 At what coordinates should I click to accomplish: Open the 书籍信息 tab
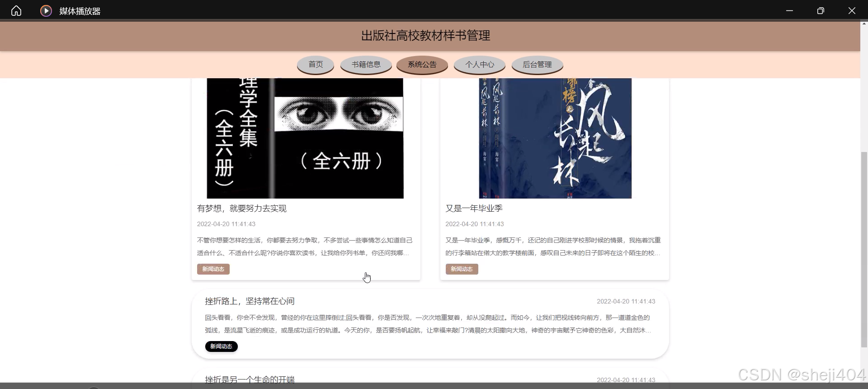click(x=366, y=65)
